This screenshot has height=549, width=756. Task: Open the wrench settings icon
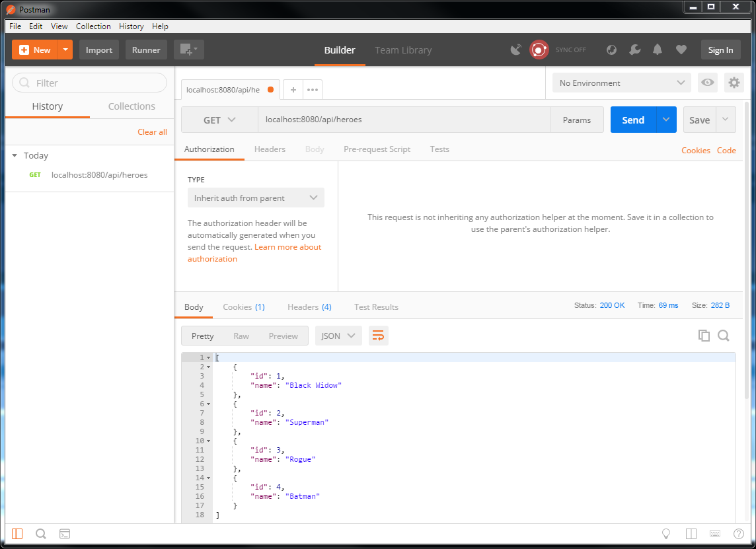(635, 50)
